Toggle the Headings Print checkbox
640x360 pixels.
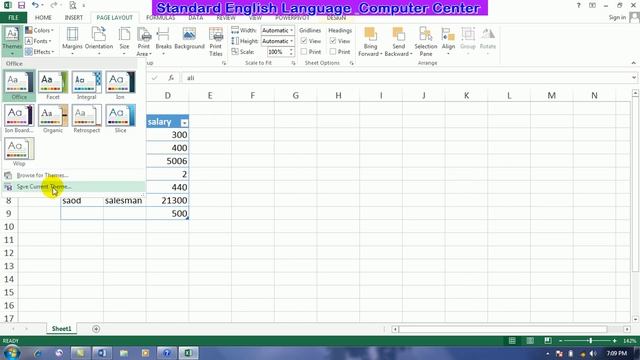tap(333, 52)
